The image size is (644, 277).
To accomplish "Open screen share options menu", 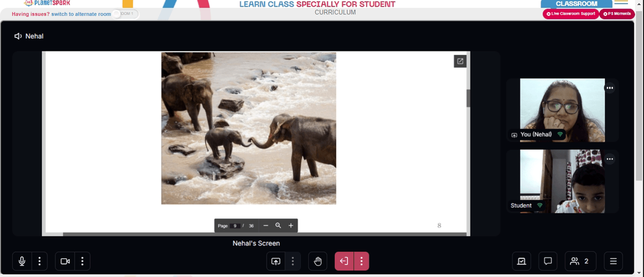I will tap(293, 261).
